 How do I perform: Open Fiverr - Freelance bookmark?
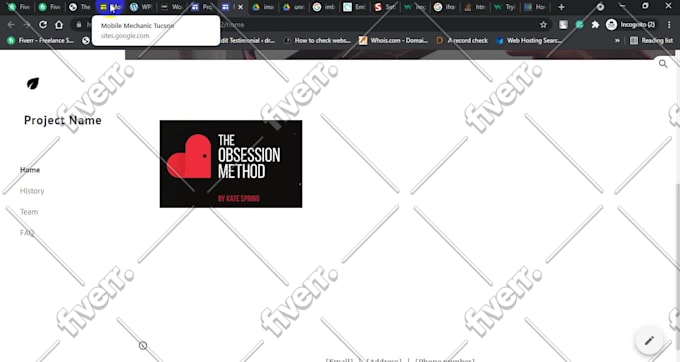tap(41, 40)
